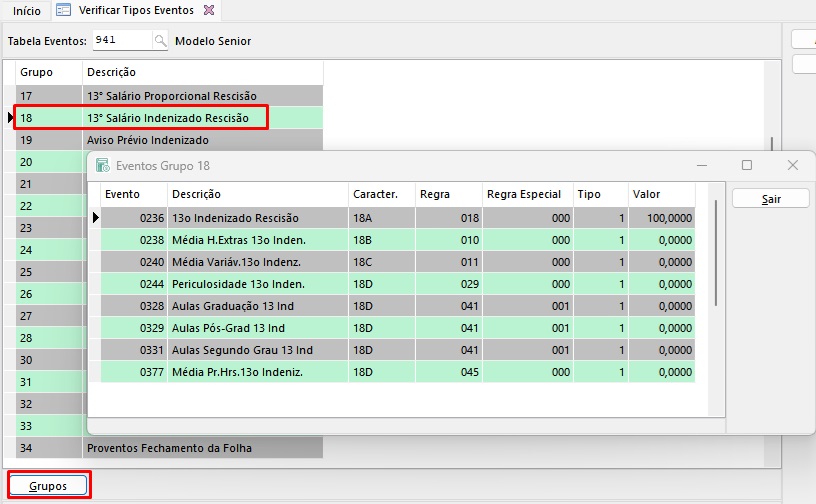Sort by Caracter. column header
The height and width of the screenshot is (504, 816).
[x=381, y=194]
